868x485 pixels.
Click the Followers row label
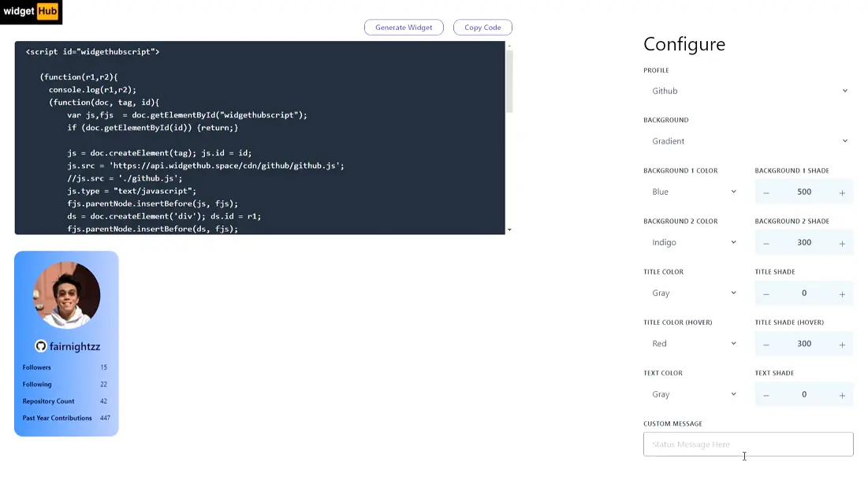click(36, 367)
